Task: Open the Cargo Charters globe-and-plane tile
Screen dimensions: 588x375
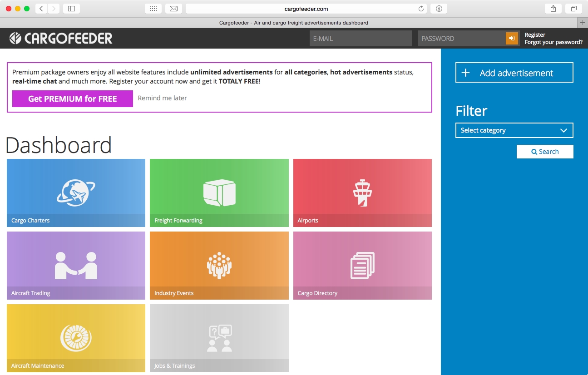Action: coord(76,193)
